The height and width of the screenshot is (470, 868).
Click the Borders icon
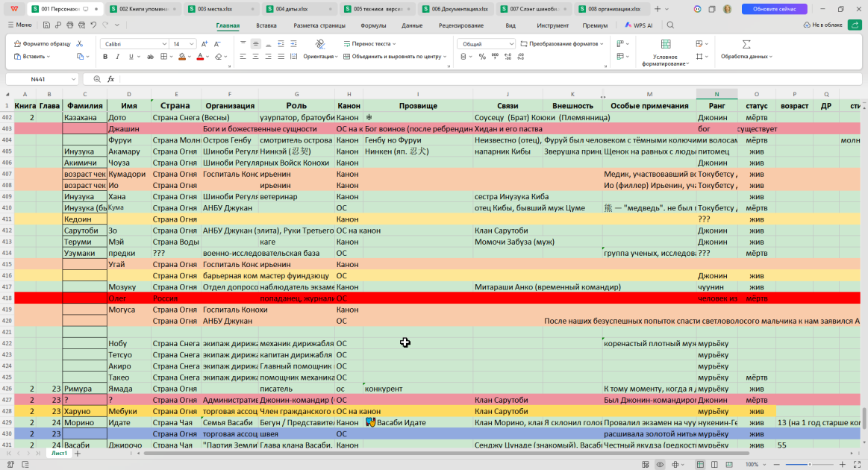pyautogui.click(x=163, y=57)
